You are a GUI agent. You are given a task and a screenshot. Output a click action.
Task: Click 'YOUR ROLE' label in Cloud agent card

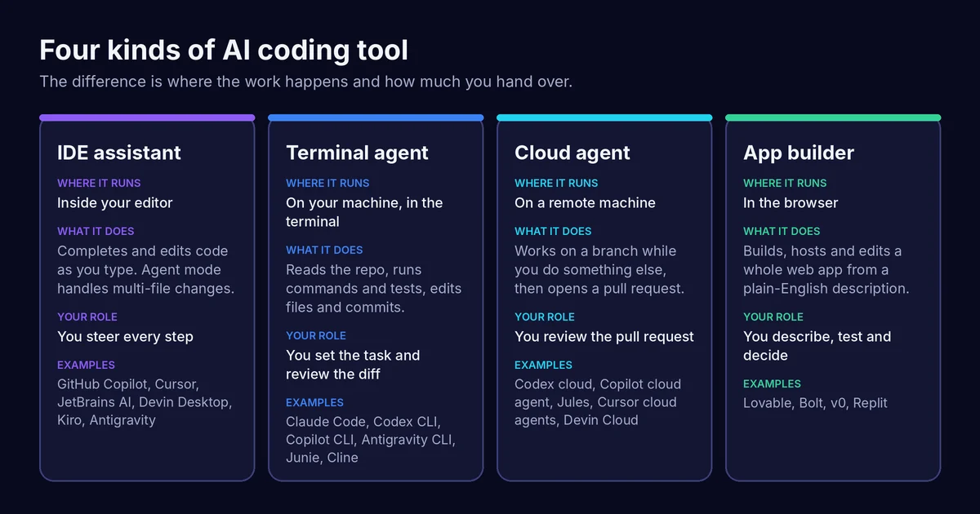[545, 317]
